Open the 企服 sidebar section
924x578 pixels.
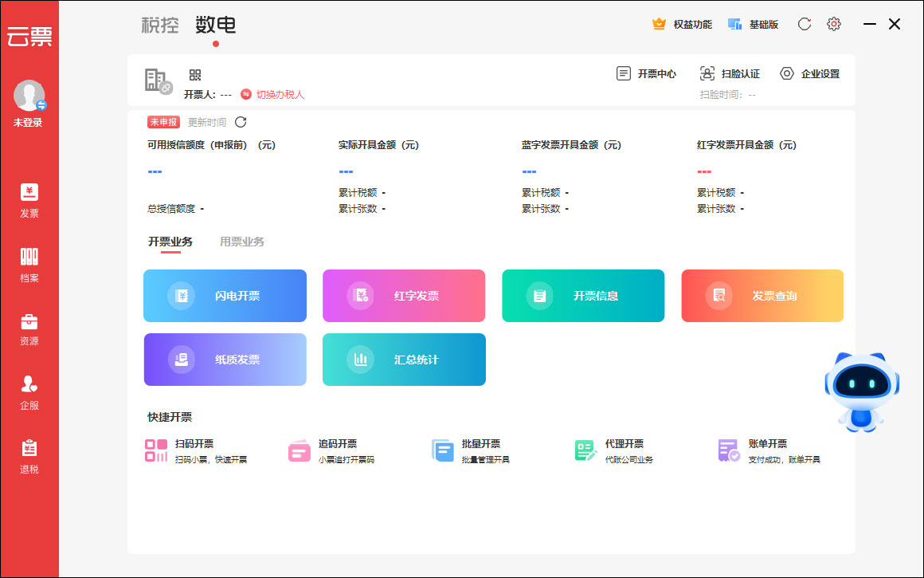[29, 393]
